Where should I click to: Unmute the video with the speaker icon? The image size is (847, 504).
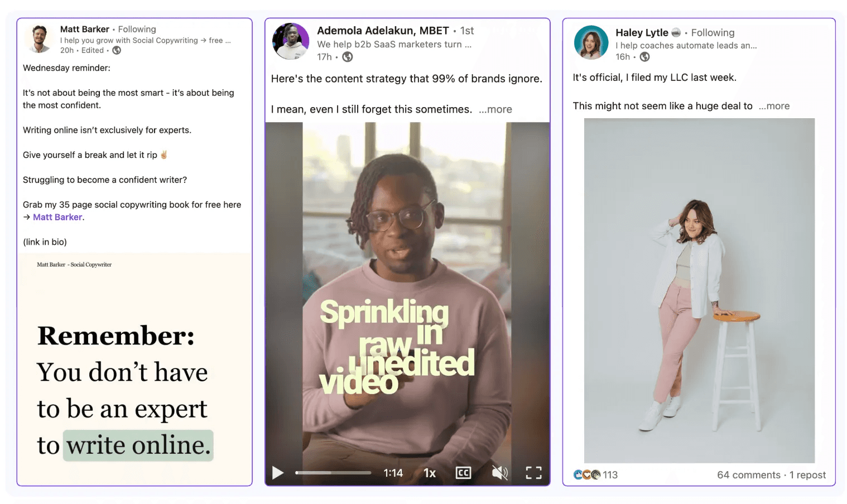coord(499,473)
